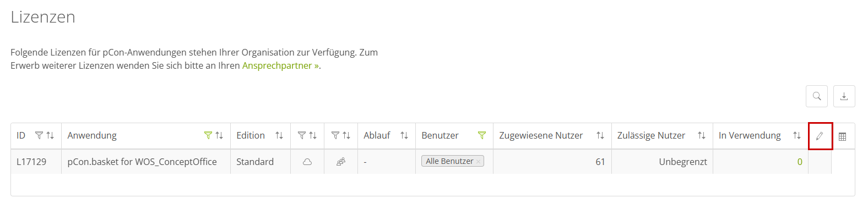868x209 pixels.
Task: Toggle sort order on Edition column
Action: pos(279,135)
